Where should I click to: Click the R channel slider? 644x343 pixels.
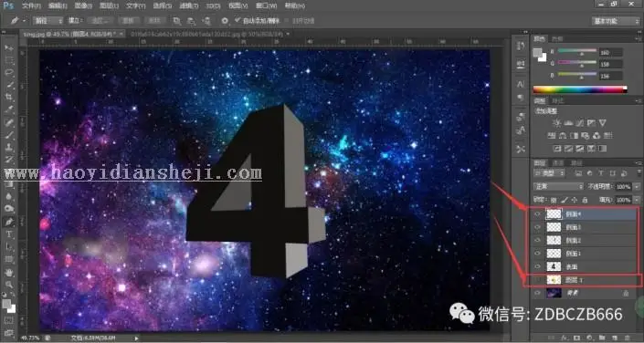pyautogui.click(x=577, y=51)
